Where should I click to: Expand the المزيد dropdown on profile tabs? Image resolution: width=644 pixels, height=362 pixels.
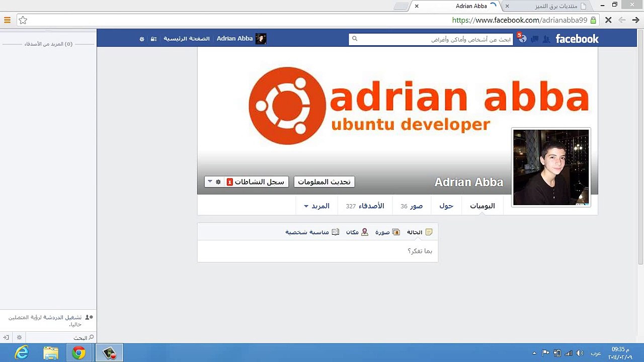tap(316, 206)
